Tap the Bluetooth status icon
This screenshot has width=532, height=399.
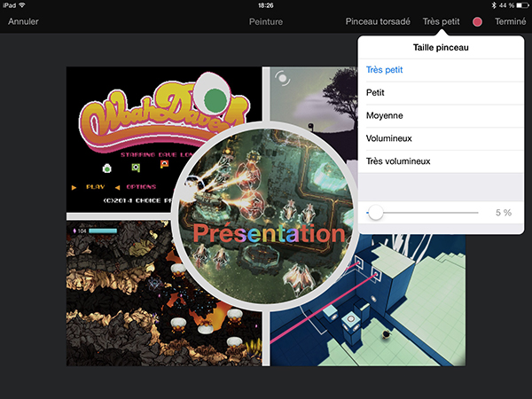494,5
